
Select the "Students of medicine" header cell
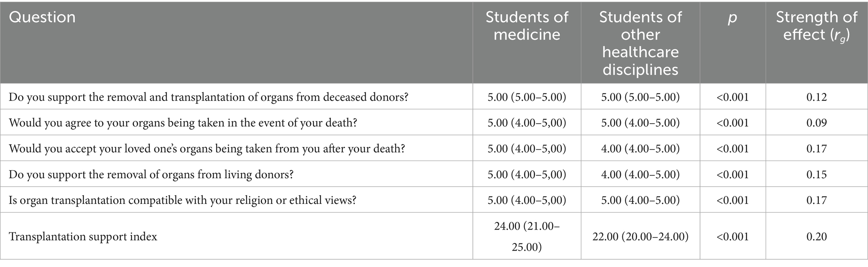click(x=527, y=26)
